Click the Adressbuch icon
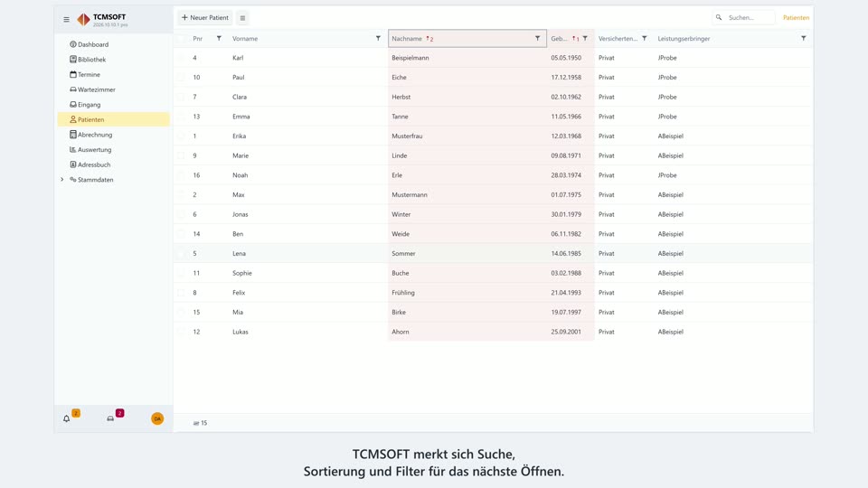This screenshot has height=488, width=868. click(73, 164)
